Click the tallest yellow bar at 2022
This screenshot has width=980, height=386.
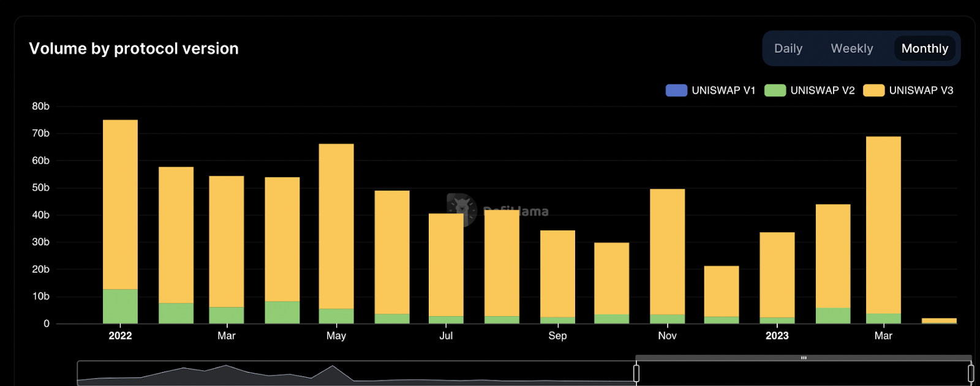point(120,205)
